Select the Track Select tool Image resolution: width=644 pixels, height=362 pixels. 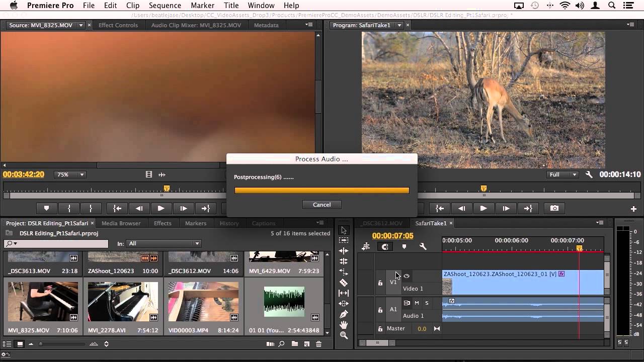[x=344, y=240]
